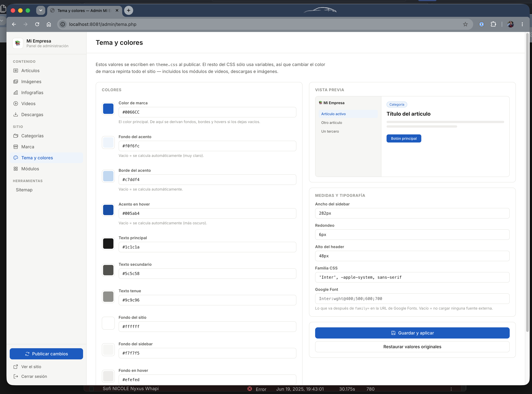532x394 pixels.
Task: Reload the page with the refresh icon
Action: pos(37,24)
